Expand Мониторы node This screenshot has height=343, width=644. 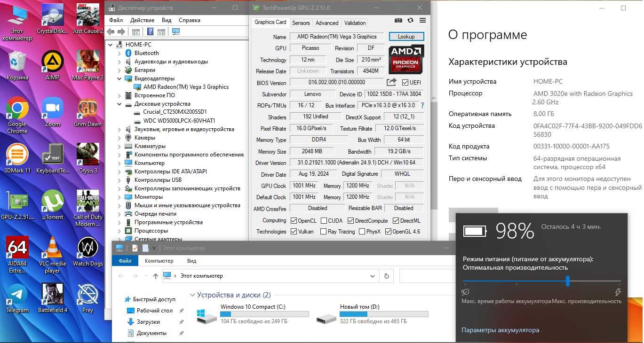(x=119, y=197)
